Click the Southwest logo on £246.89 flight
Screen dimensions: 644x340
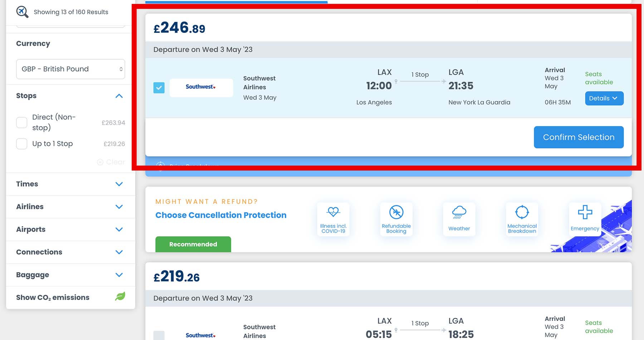pos(201,87)
